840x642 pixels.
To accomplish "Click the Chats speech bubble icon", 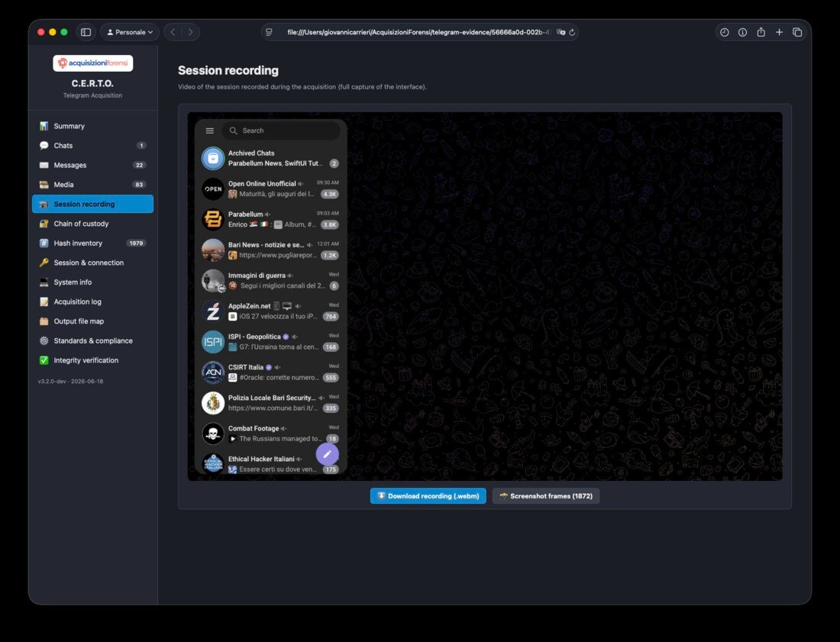I will (44, 146).
